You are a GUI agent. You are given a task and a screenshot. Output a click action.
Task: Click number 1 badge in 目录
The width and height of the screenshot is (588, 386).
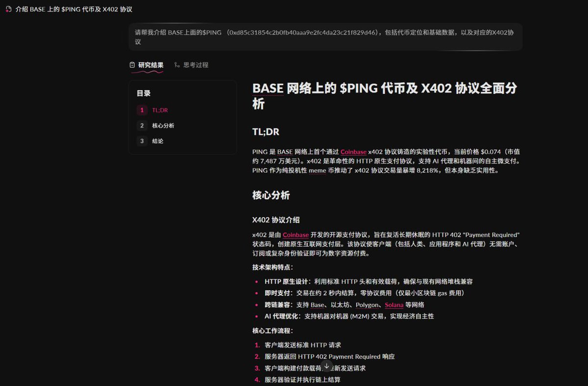pos(142,110)
